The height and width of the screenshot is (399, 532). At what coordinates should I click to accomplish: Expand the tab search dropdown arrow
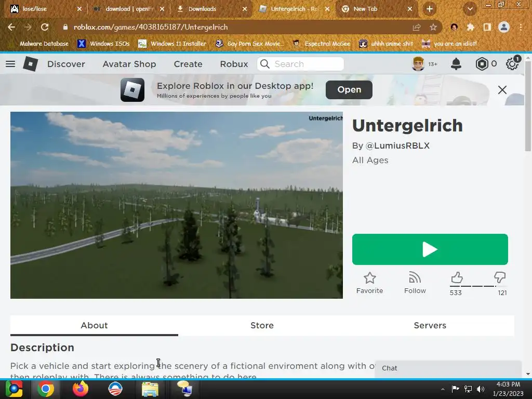coord(470,9)
